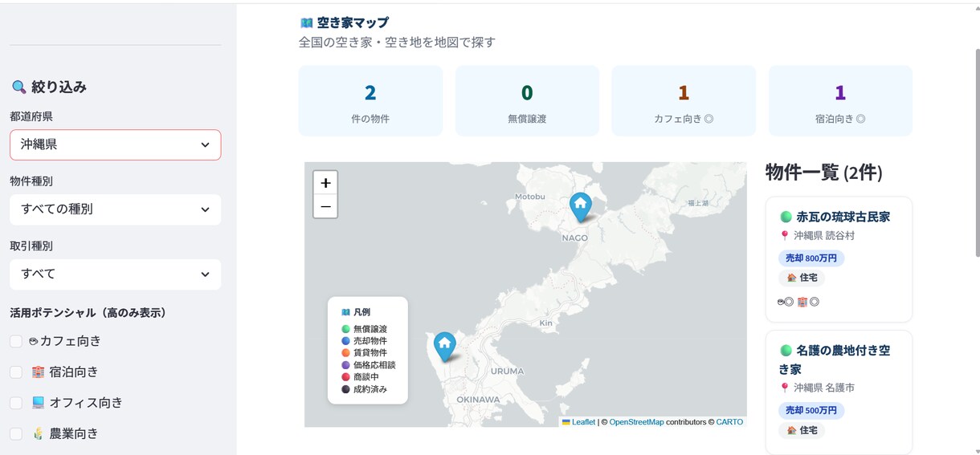Viewport: 980px width, 455px height.
Task: Click 住宅 tag on 赤瓦の琉球古民家 card
Action: click(802, 278)
